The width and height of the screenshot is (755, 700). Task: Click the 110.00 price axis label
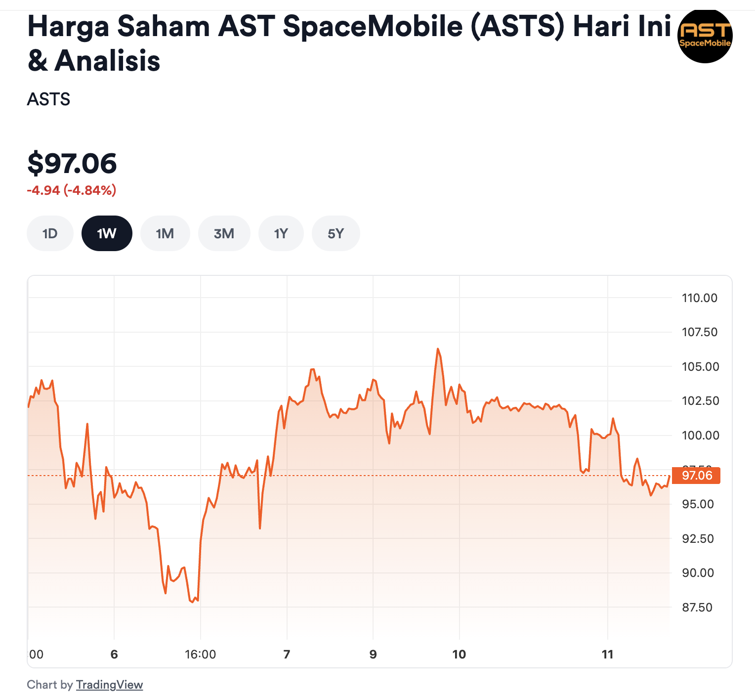pos(699,298)
